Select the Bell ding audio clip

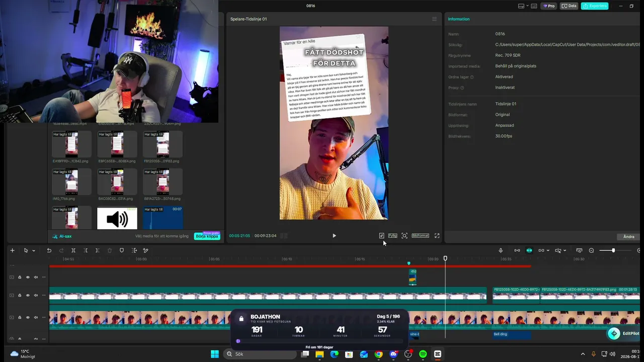pos(512,334)
